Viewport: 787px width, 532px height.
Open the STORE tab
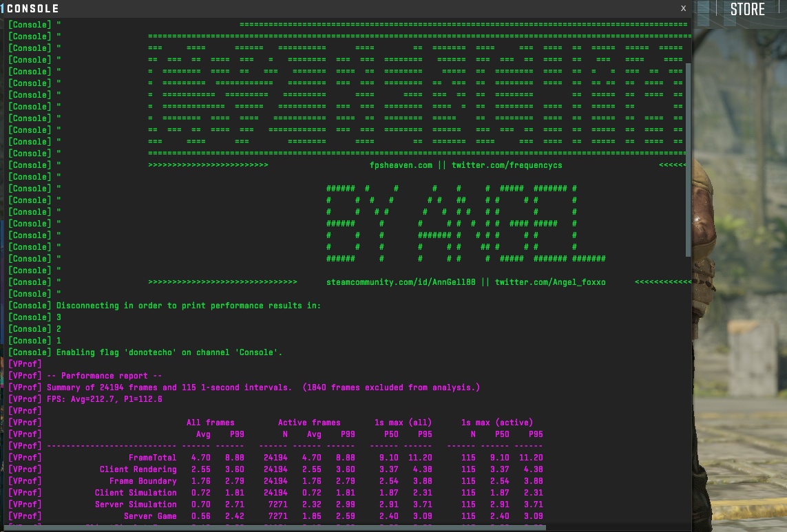click(x=747, y=9)
